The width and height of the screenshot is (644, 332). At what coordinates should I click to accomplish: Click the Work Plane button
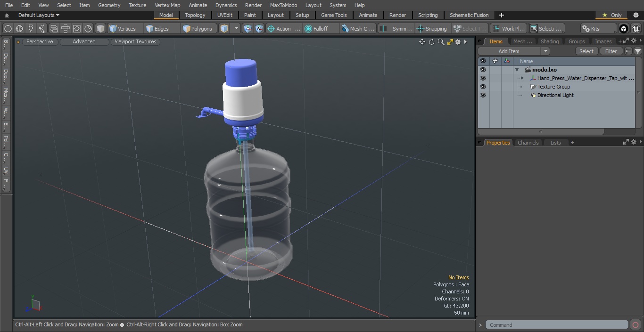(x=509, y=29)
